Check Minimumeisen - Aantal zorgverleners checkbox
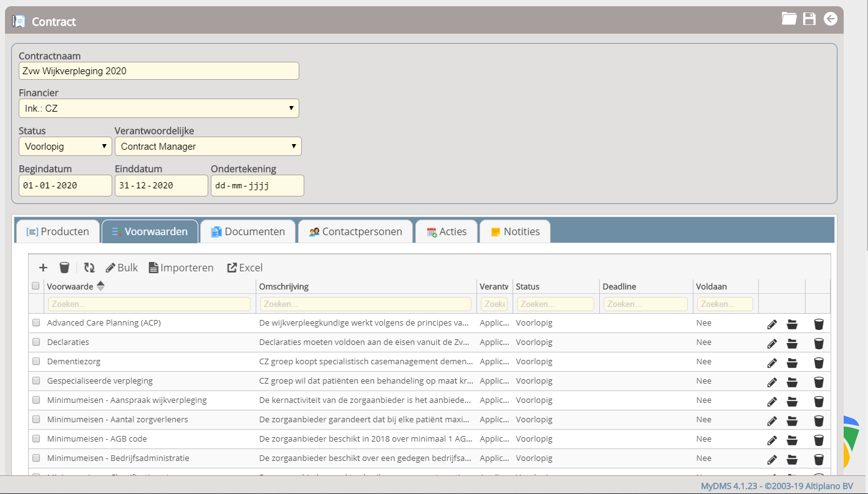The height and width of the screenshot is (494, 868). (36, 419)
